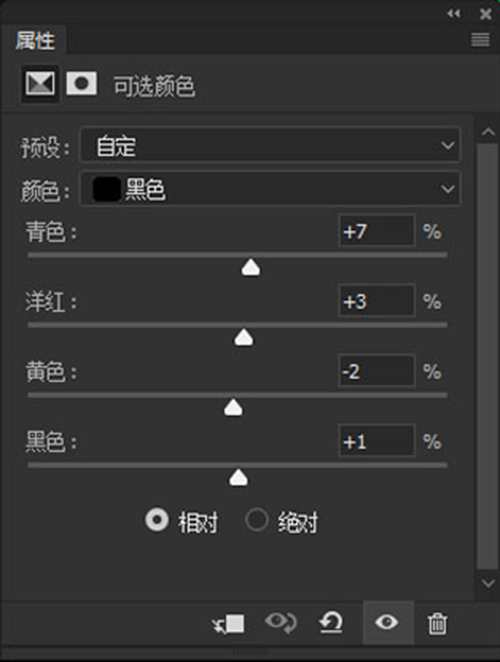Open the 颜色 colors dropdown

270,189
